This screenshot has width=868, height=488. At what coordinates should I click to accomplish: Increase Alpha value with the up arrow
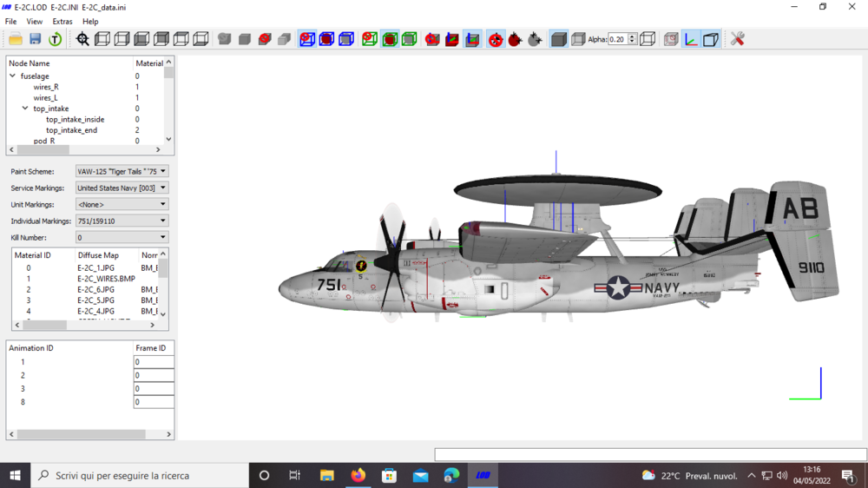632,36
